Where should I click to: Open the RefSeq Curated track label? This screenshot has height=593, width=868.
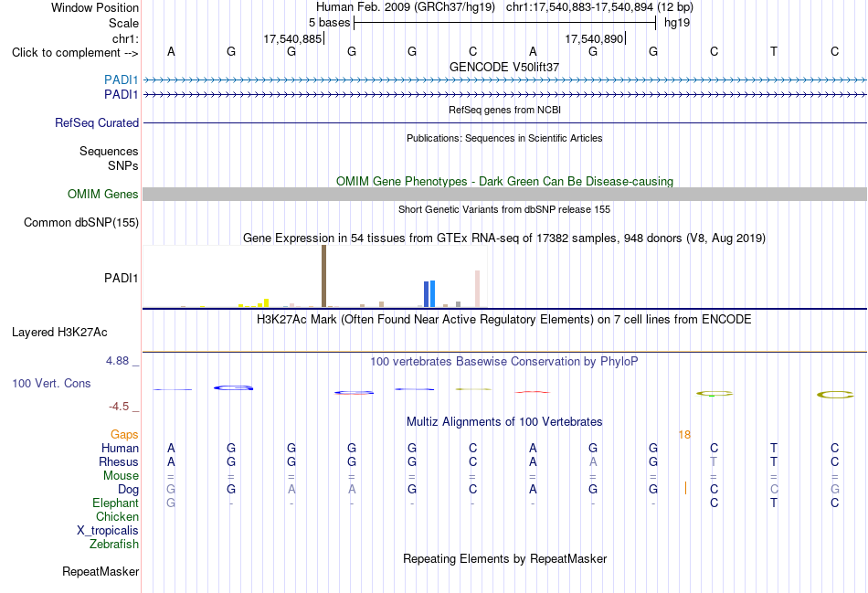(96, 123)
